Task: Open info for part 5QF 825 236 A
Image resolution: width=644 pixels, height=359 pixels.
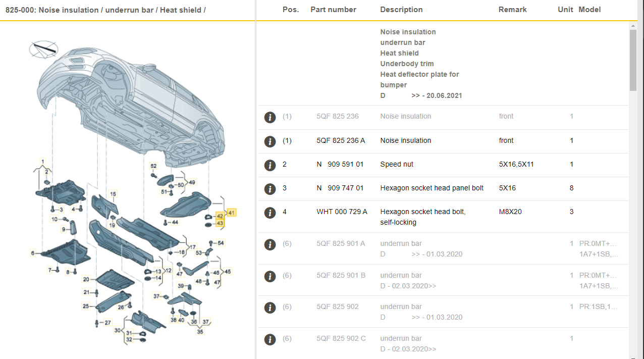Action: [x=270, y=141]
